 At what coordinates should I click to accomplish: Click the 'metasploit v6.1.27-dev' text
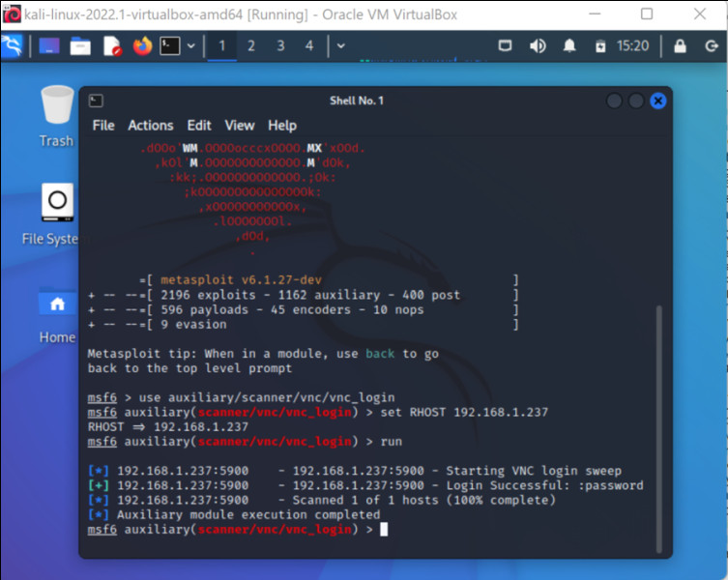click(241, 280)
